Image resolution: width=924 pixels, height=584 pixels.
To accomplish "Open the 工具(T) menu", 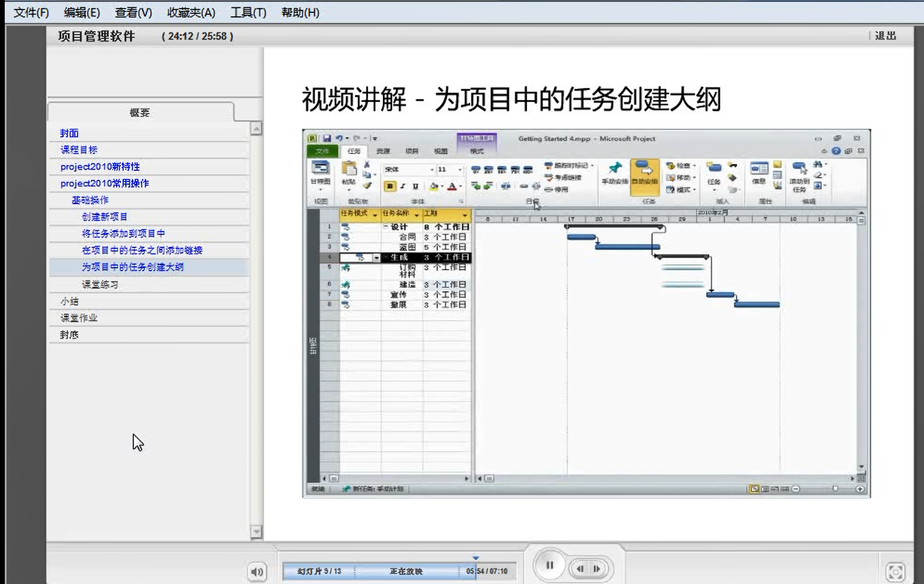I will pyautogui.click(x=248, y=12).
